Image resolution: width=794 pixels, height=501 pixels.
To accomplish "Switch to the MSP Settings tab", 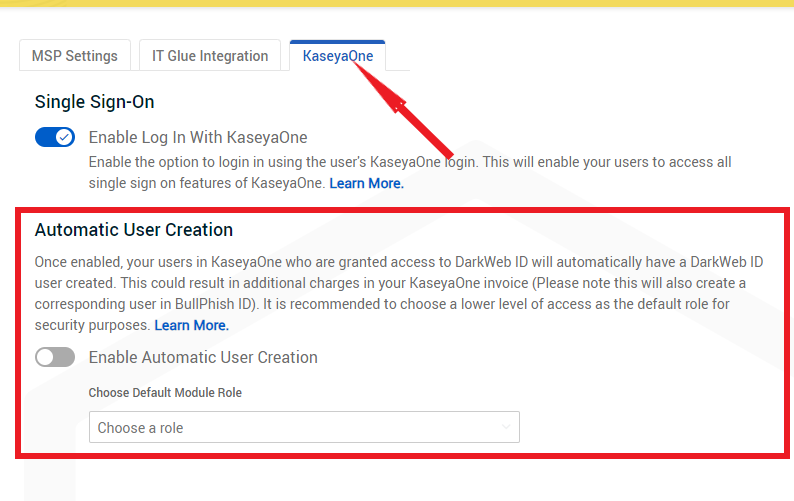I will tap(75, 56).
